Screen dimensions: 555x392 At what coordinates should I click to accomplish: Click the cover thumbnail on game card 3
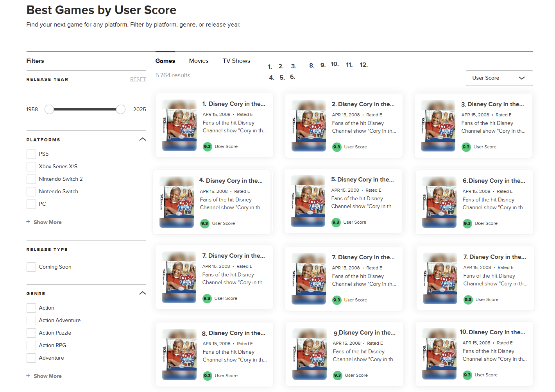[x=438, y=126]
